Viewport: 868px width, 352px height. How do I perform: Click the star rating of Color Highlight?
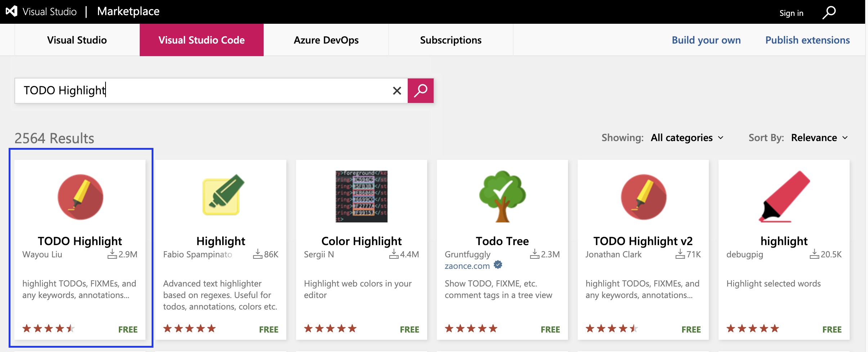point(330,328)
